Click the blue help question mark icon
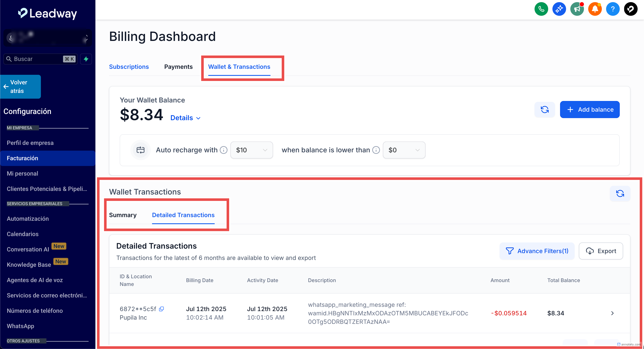Screen dimensions: 644x349 [612, 9]
